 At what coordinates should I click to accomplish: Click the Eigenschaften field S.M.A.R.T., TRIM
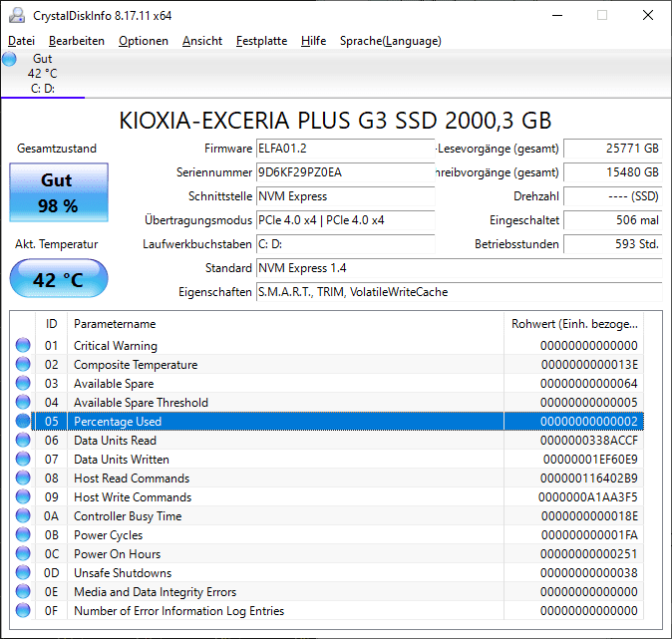point(460,292)
